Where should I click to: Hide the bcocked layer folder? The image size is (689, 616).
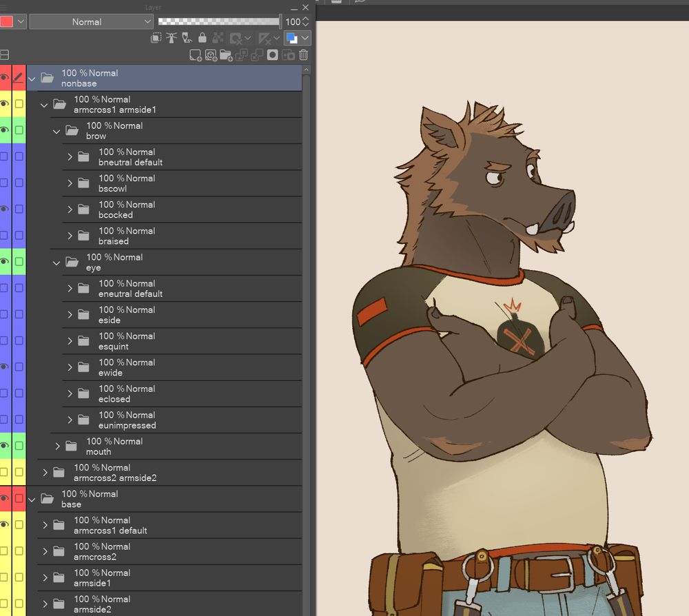(4, 209)
